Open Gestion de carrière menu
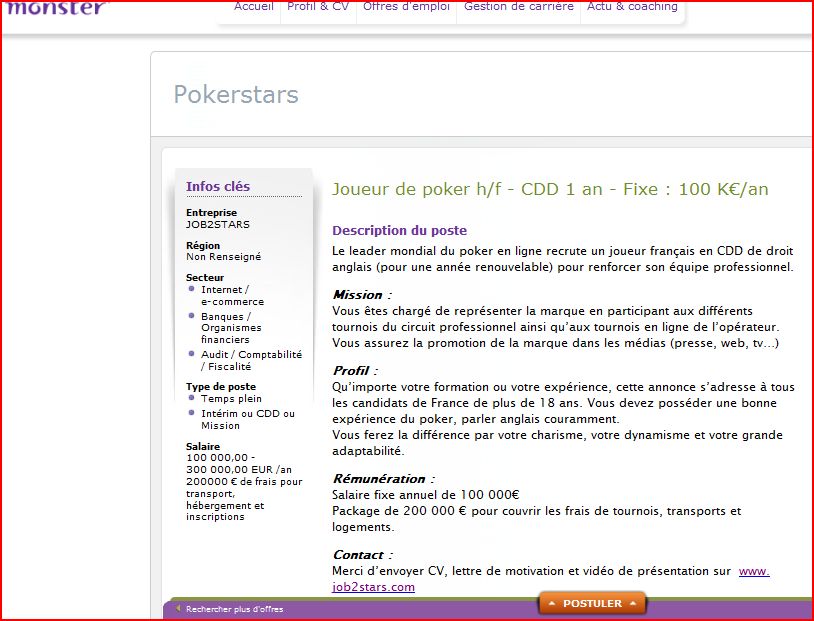This screenshot has width=814, height=621. [519, 7]
